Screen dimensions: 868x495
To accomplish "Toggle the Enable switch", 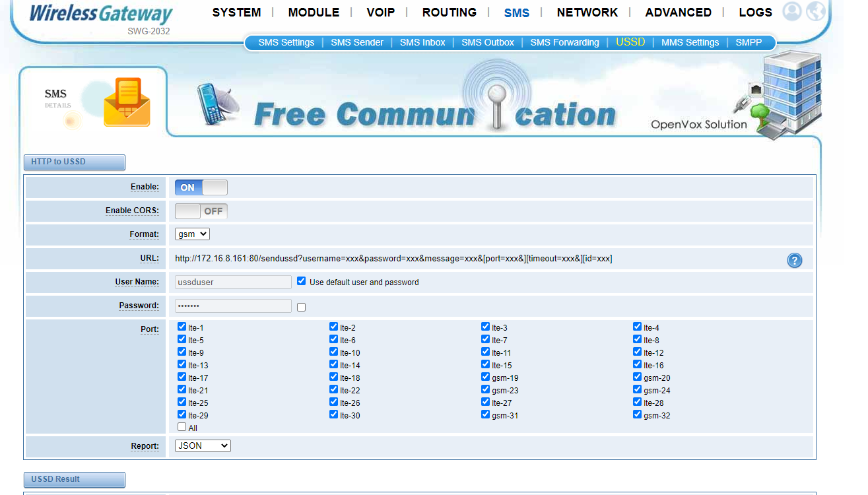I will [201, 187].
